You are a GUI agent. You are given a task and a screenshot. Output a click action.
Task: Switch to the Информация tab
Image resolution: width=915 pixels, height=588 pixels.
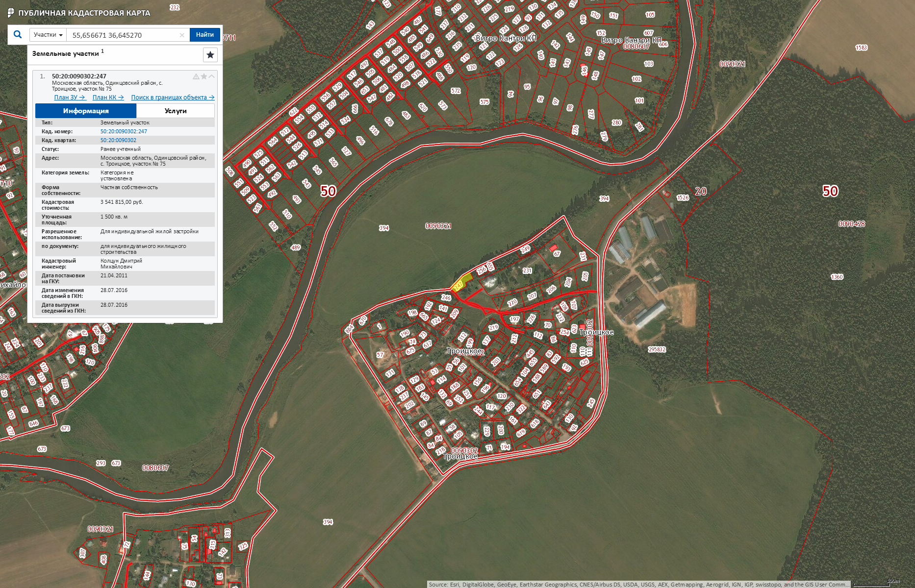pos(86,111)
